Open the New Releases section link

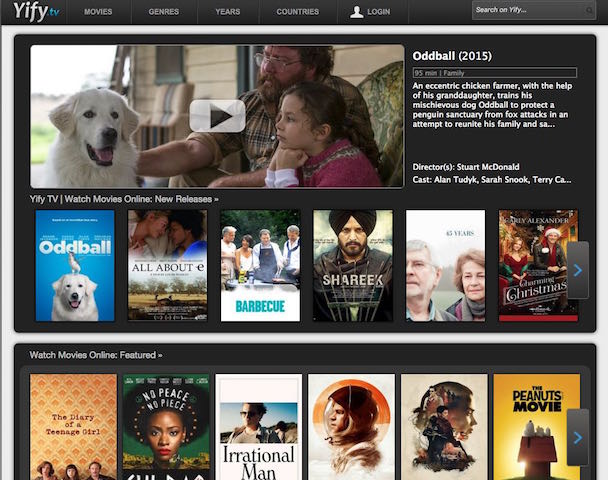click(x=124, y=199)
